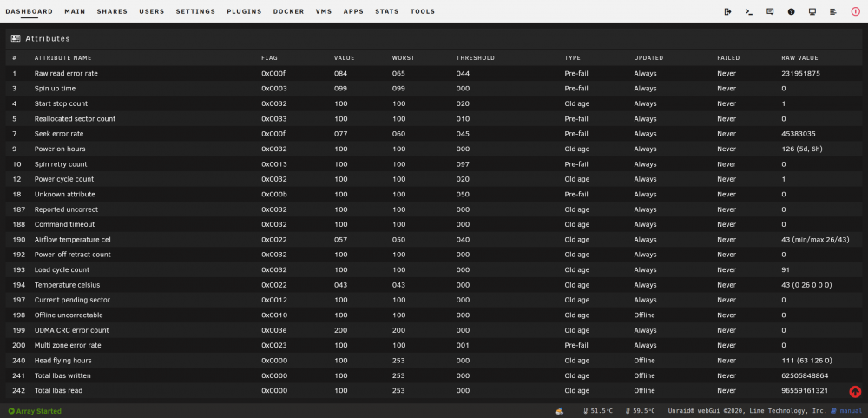Click the Array Started status text
The image size is (868, 418).
[39, 411]
